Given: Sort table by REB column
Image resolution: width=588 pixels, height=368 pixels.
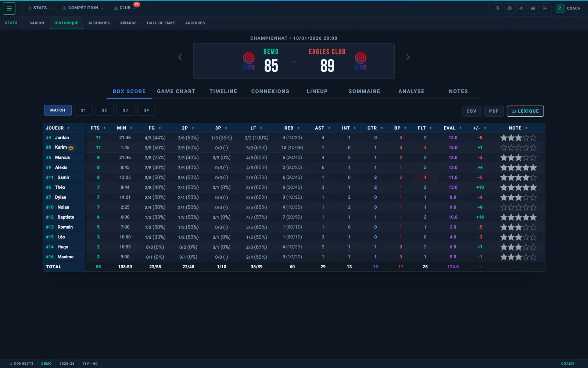Looking at the screenshot, I should pos(292,128).
